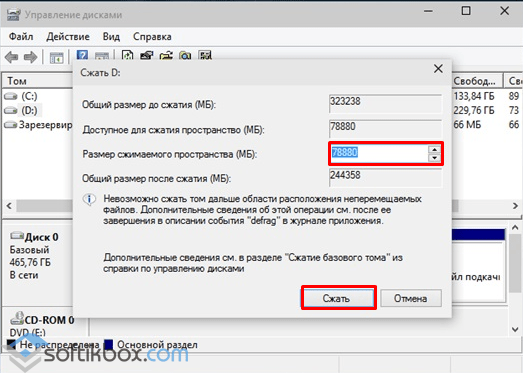Image resolution: width=523 pixels, height=373 pixels.
Task: Decrease shrink size with down spinner arrow
Action: pyautogui.click(x=434, y=157)
